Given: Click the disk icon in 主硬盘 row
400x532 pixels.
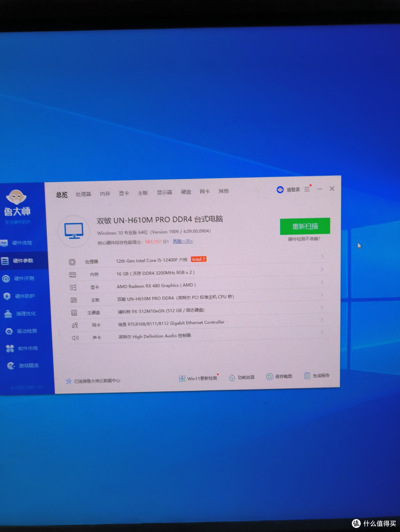Looking at the screenshot, I should click(74, 313).
